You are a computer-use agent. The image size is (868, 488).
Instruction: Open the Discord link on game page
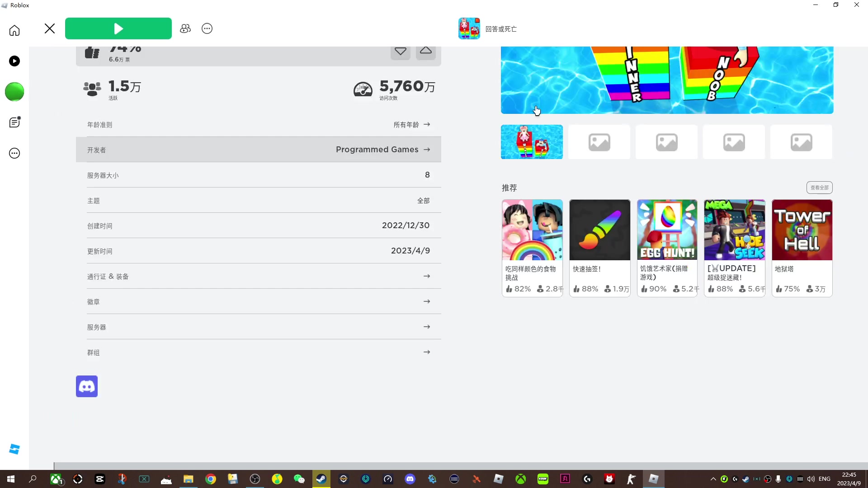[x=87, y=386]
